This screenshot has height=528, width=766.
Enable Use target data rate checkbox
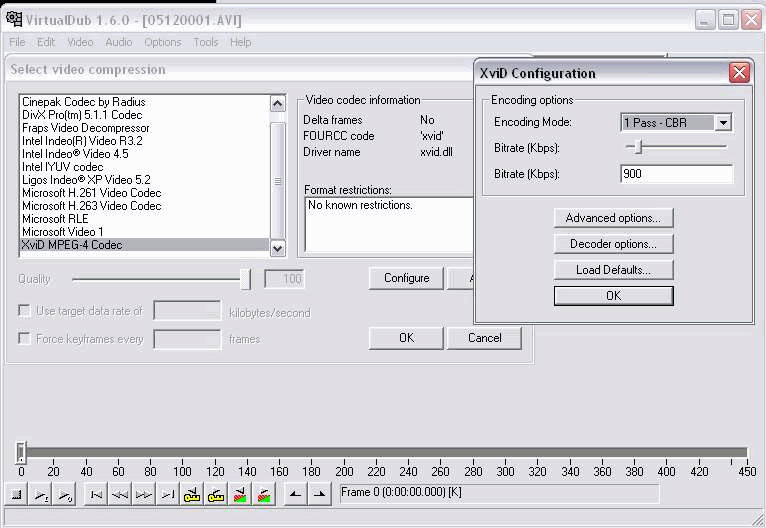click(24, 311)
